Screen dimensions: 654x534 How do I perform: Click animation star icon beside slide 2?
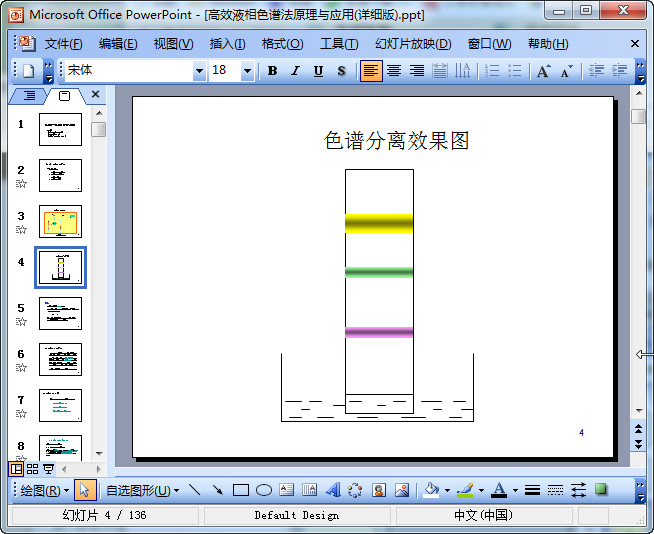(x=21, y=184)
